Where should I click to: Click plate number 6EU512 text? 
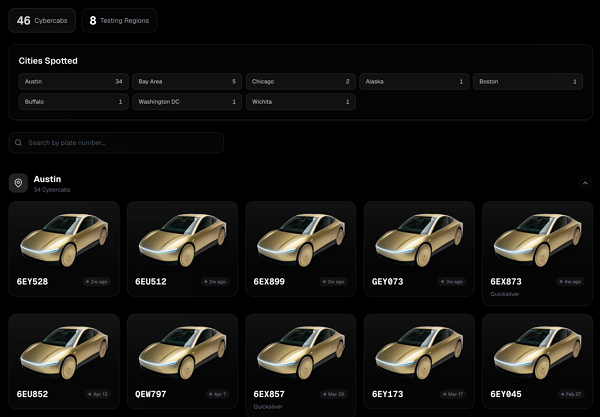pyautogui.click(x=151, y=282)
